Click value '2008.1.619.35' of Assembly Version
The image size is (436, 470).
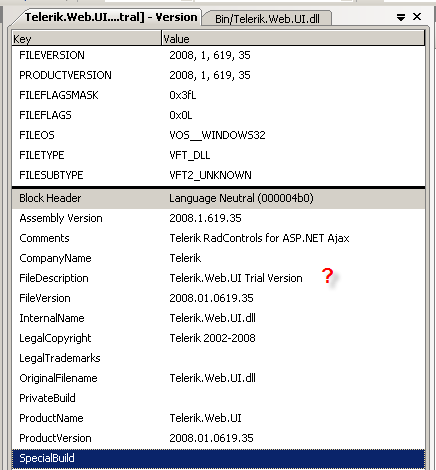205,218
